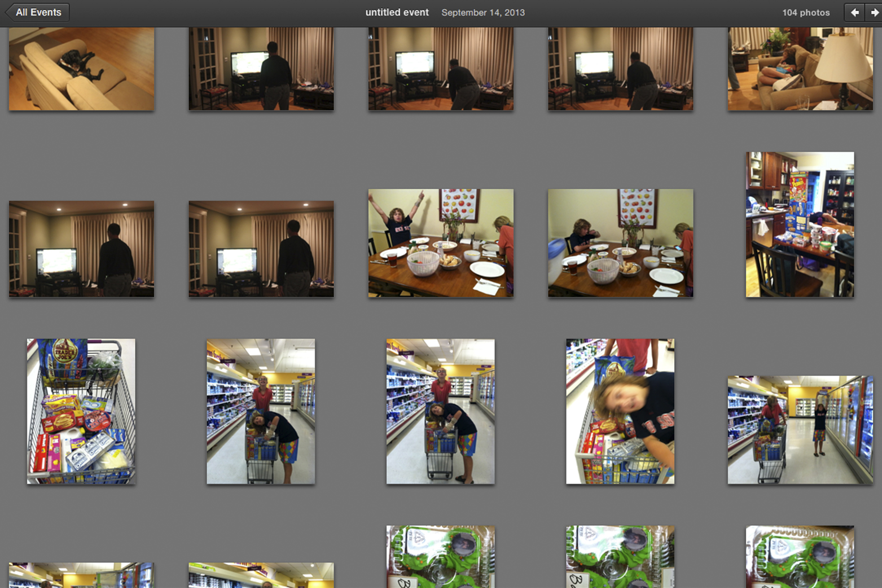Select photo of boy eating at dinner table
This screenshot has width=882, height=588.
[x=620, y=243]
